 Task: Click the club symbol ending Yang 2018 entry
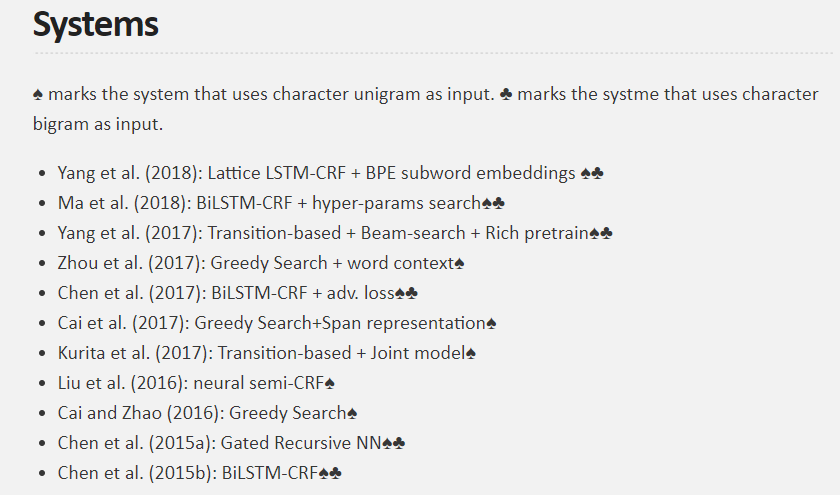tap(597, 173)
